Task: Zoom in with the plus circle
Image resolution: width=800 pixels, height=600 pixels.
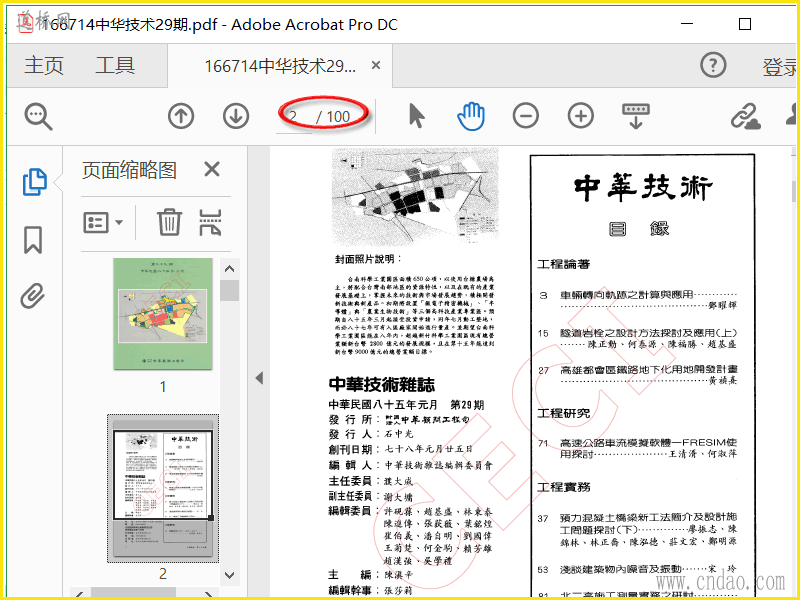Action: pyautogui.click(x=581, y=116)
